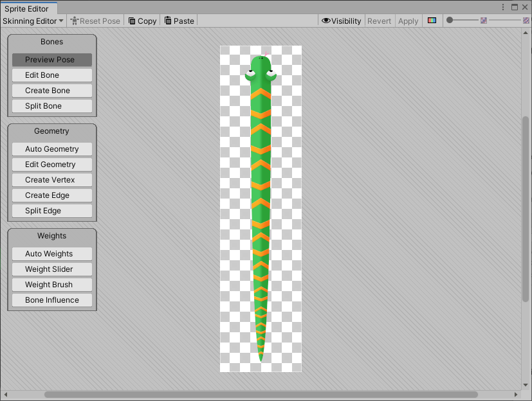The image size is (532, 401).
Task: Click the Auto Geometry button
Action: pos(51,149)
